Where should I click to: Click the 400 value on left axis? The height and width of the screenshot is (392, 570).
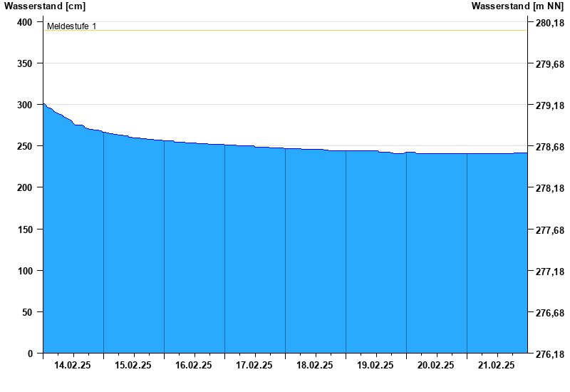pos(25,22)
